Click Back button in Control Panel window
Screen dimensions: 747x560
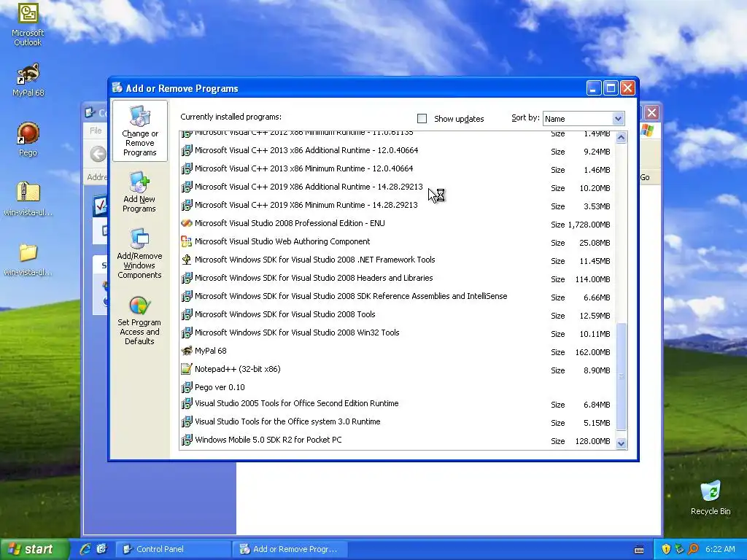coord(98,155)
